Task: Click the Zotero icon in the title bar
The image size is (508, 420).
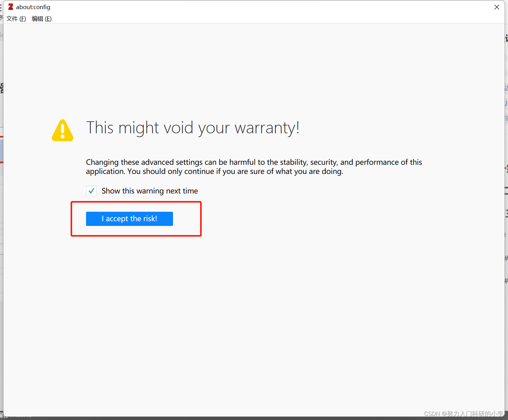Action: pos(11,7)
